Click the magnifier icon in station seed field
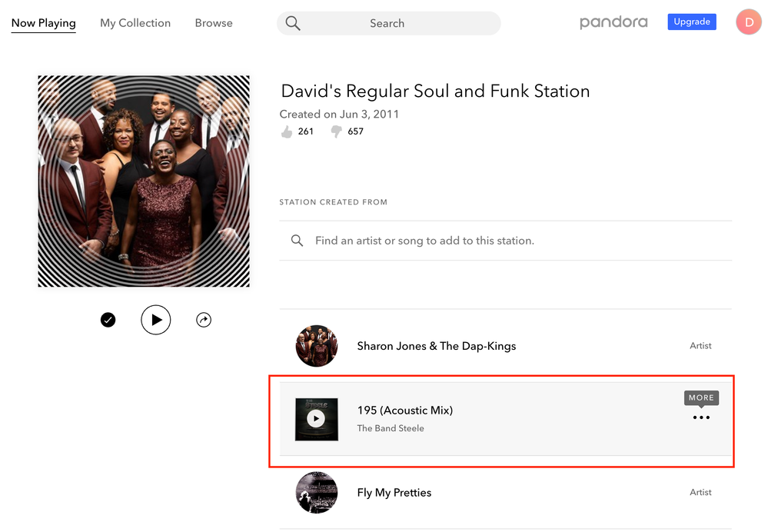 pyautogui.click(x=298, y=241)
